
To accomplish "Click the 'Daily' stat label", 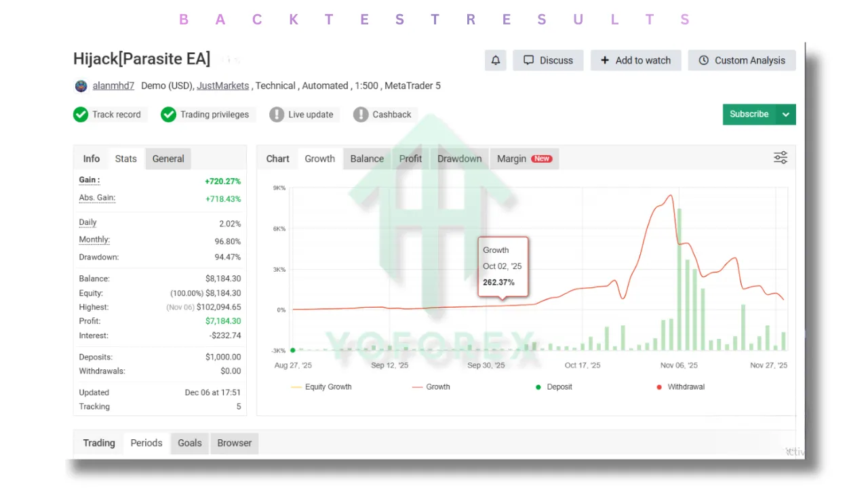I will point(88,222).
